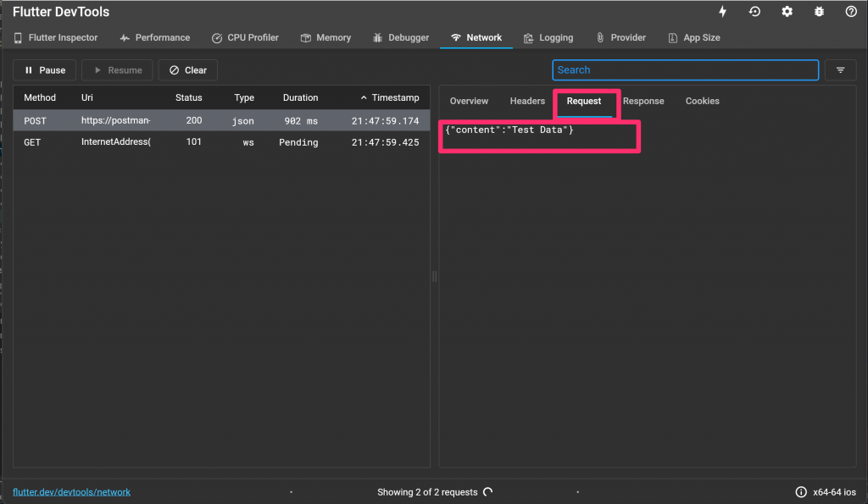The image size is (868, 504).
Task: Click the Showing 2 of 2 requests text
Action: (x=427, y=492)
